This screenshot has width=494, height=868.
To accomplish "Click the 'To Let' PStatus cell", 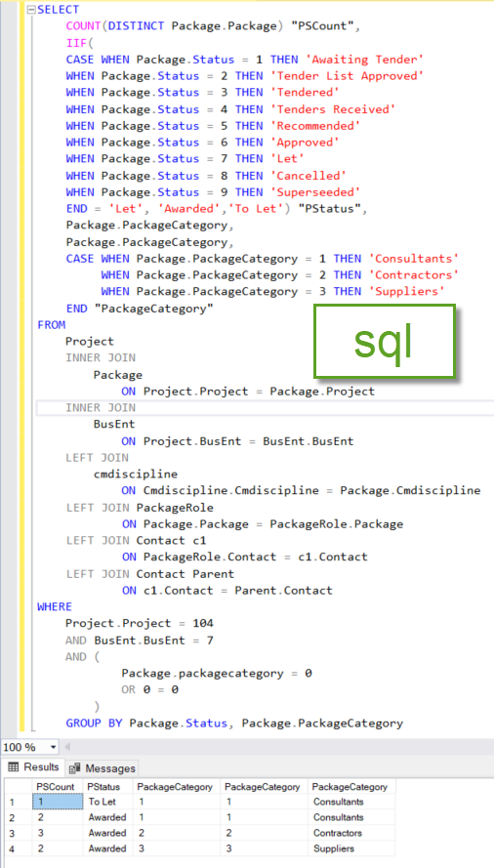I will tap(107, 802).
